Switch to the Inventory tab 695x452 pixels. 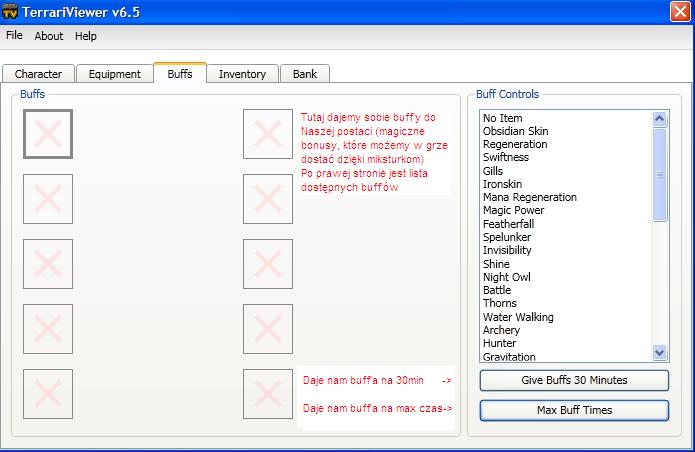point(242,74)
